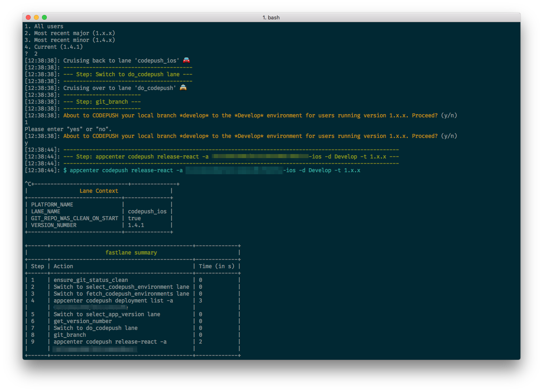543x392 pixels.
Task: Click the time value '3' for step 4
Action: tap(200, 300)
